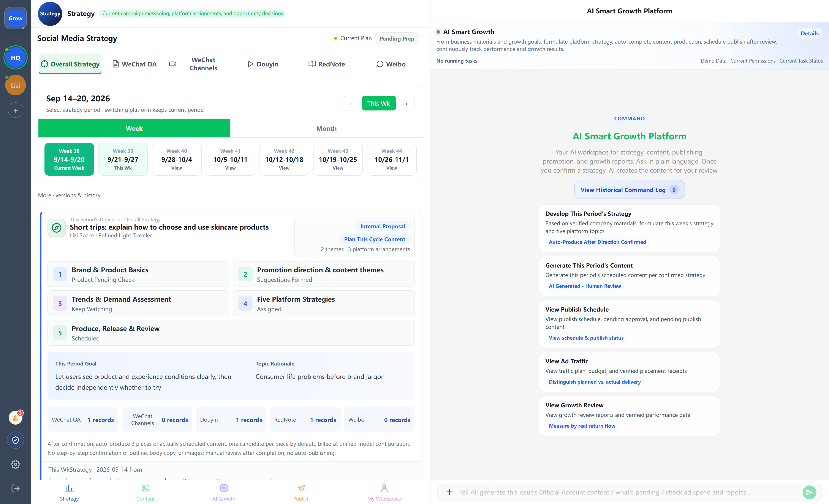Click the compass icon beside period direction

tap(57, 228)
